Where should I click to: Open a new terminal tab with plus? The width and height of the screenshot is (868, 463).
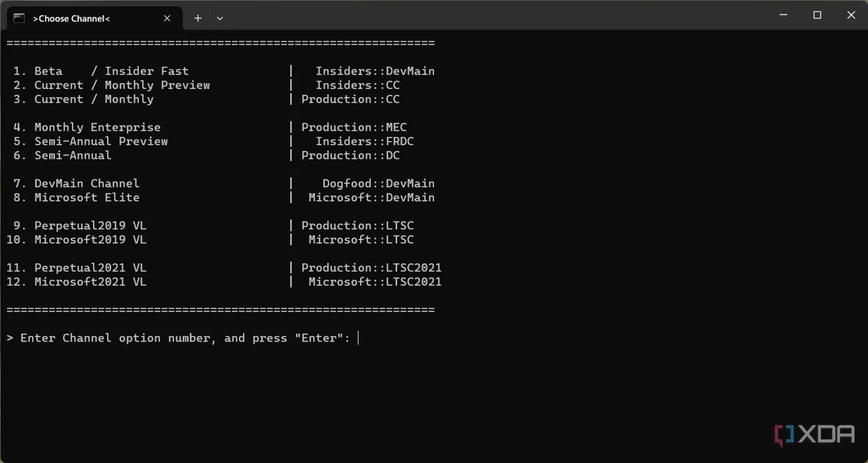pyautogui.click(x=198, y=18)
